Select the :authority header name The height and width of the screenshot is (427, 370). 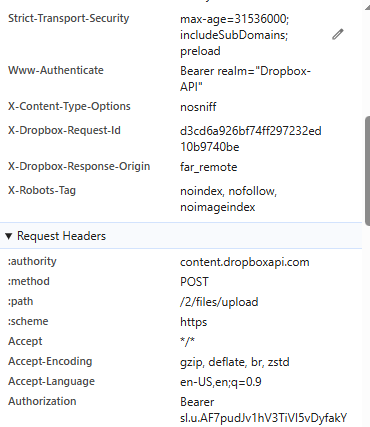[x=32, y=261]
